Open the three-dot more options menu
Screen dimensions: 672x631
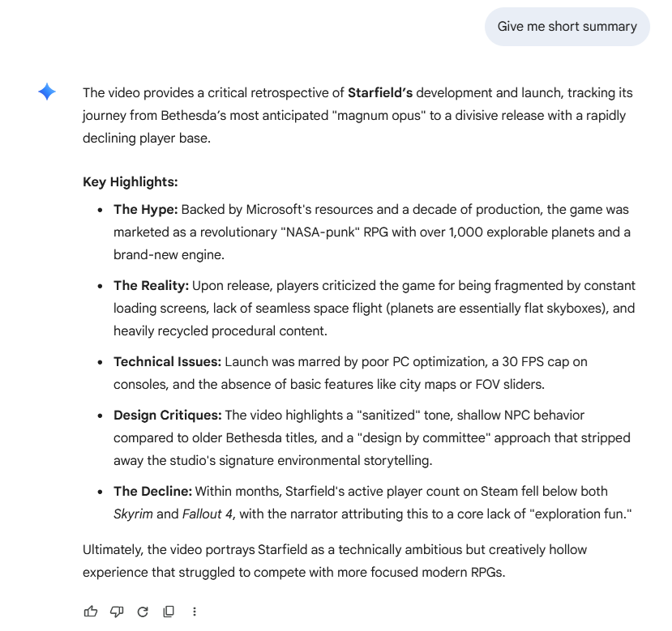[x=195, y=612]
